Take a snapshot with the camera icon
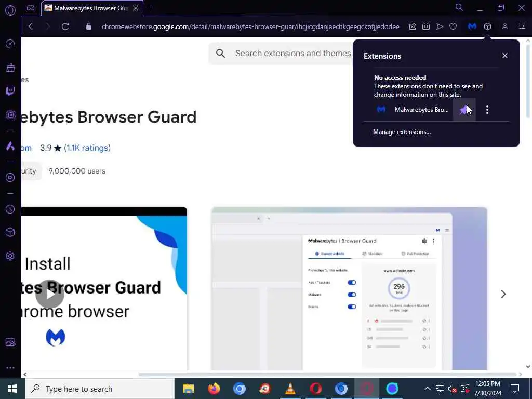The height and width of the screenshot is (399, 532). (426, 26)
